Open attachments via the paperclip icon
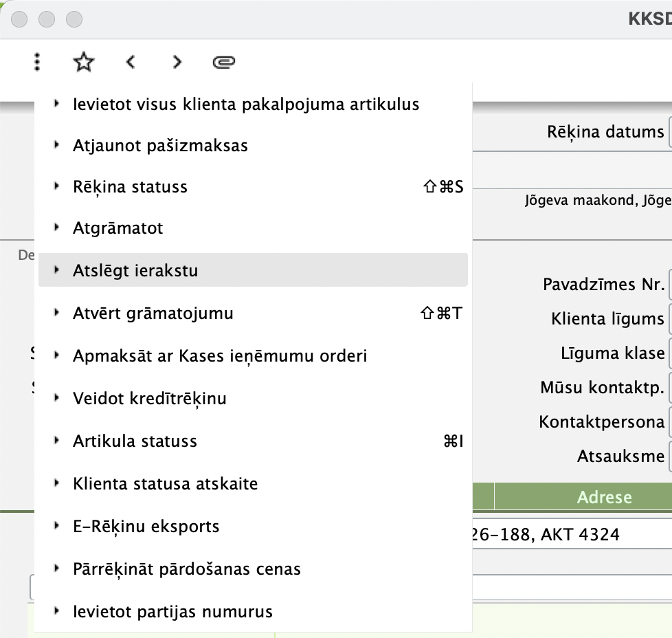This screenshot has height=638, width=672. point(223,61)
